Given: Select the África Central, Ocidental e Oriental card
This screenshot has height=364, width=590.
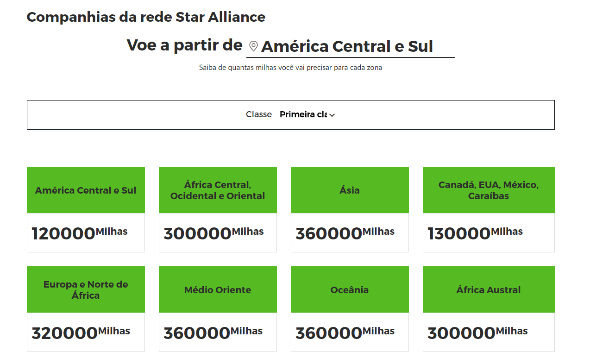Looking at the screenshot, I should [218, 209].
